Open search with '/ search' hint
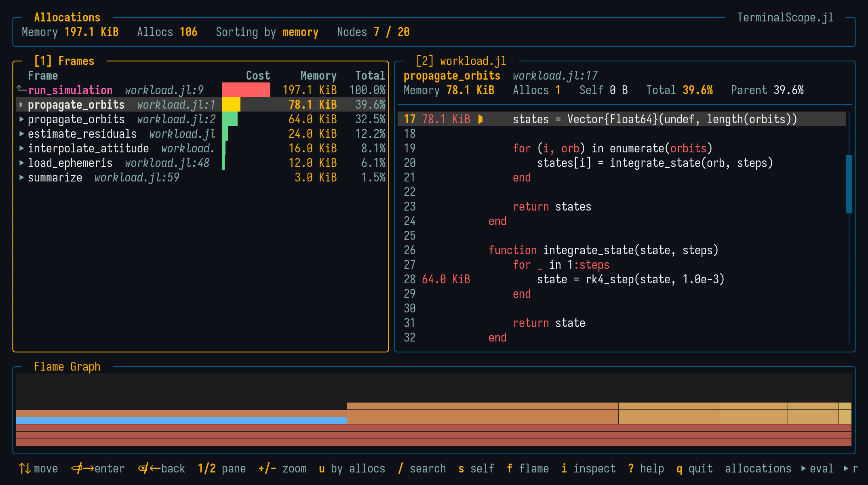The image size is (868, 485). (x=422, y=468)
